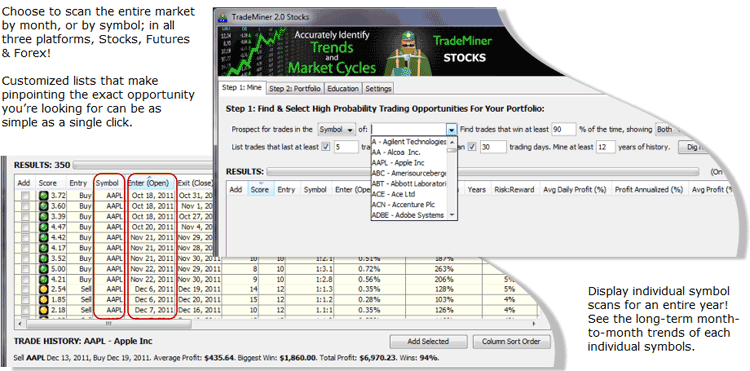Screen dimensions: 750x371
Task: Click the results table horizontal scrollbar thumb
Action: (x=109, y=324)
